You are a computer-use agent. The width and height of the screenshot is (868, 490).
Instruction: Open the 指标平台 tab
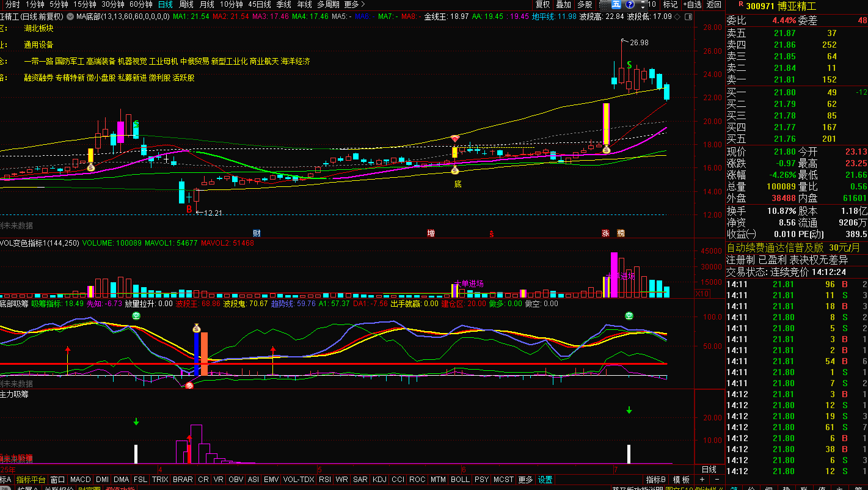coord(31,480)
